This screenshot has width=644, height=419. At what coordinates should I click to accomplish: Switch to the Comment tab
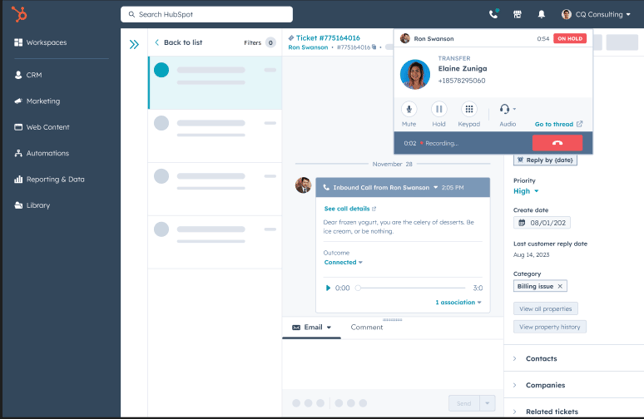366,327
